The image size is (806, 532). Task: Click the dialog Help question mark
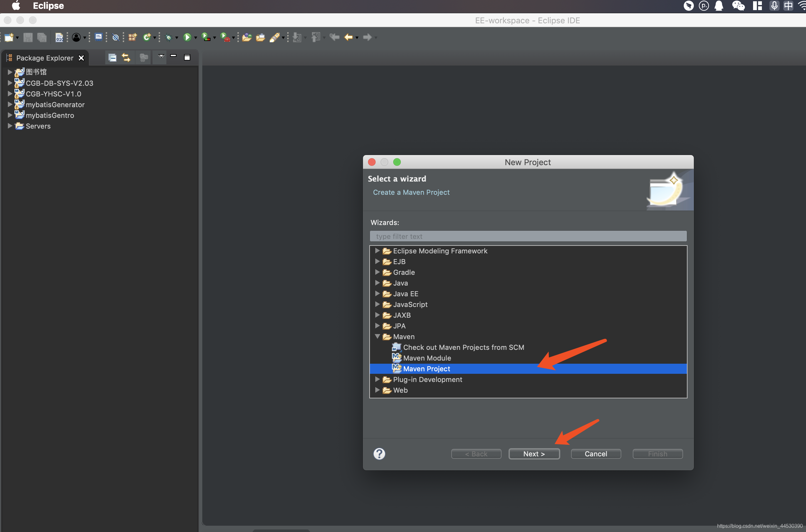click(379, 454)
